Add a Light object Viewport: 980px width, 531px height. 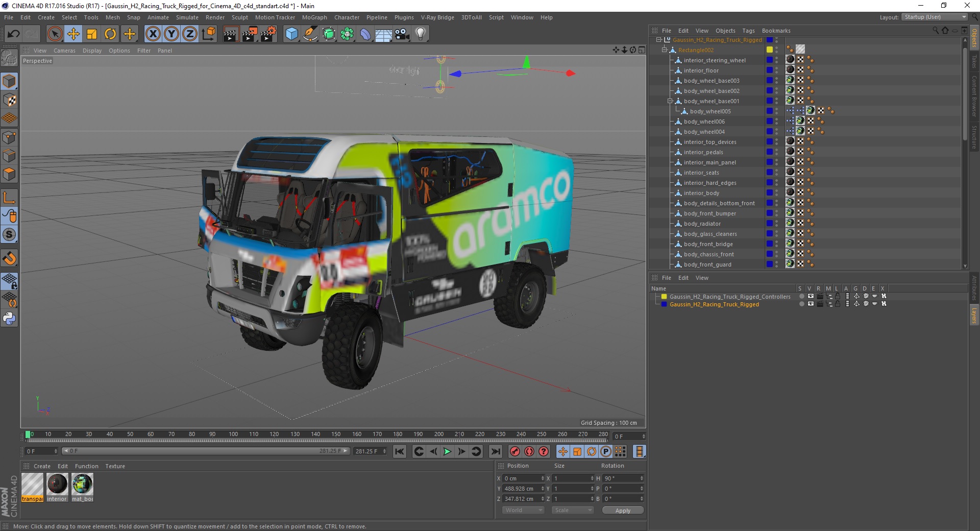(420, 34)
